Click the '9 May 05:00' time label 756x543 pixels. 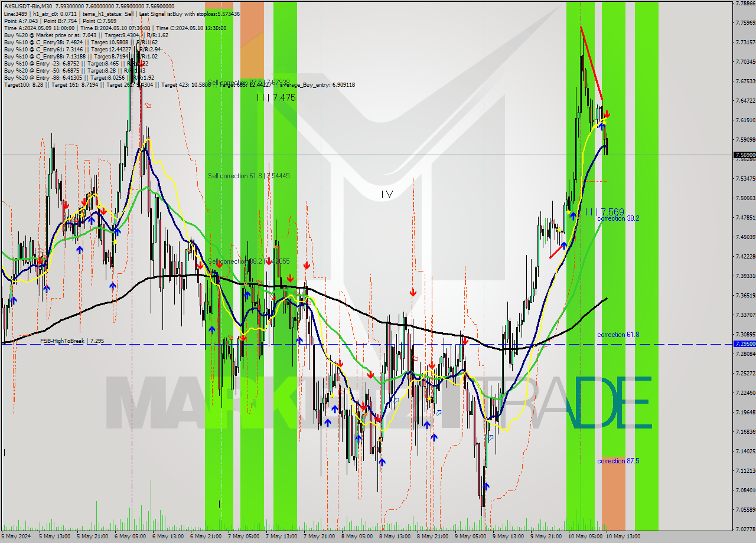coord(471,537)
